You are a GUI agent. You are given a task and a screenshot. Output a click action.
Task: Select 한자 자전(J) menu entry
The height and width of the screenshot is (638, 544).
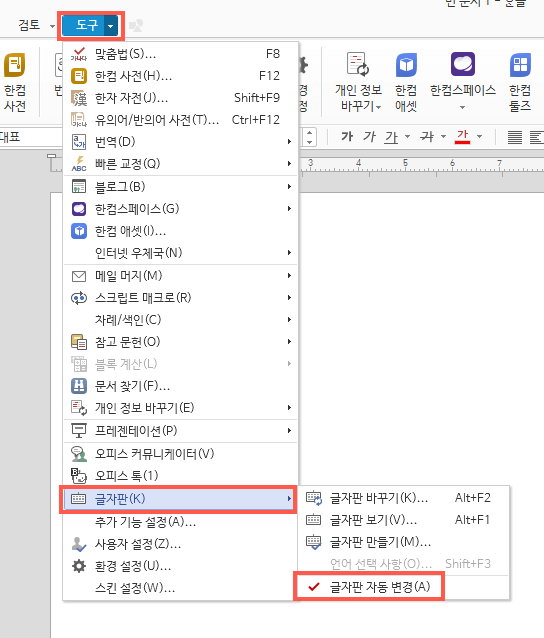[180, 98]
